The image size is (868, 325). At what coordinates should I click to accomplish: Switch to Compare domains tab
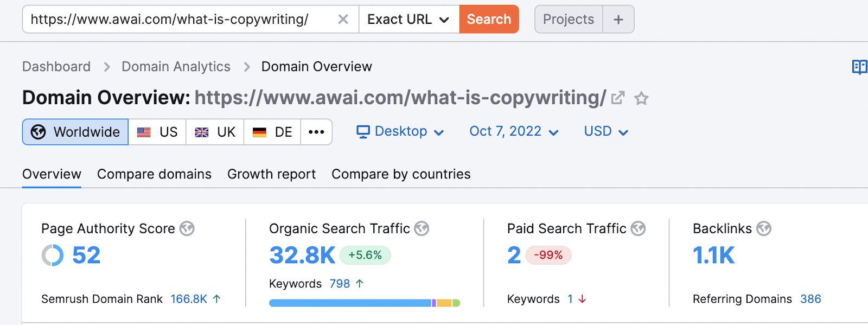tap(154, 174)
